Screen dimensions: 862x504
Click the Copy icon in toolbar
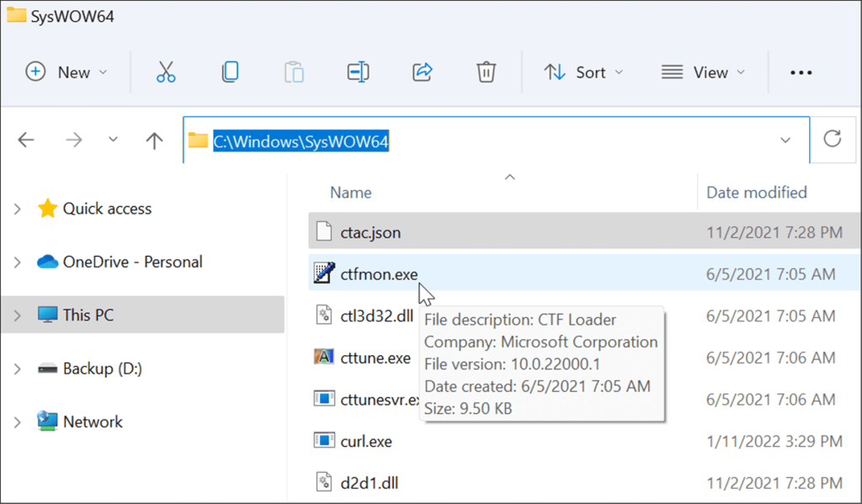click(x=231, y=72)
